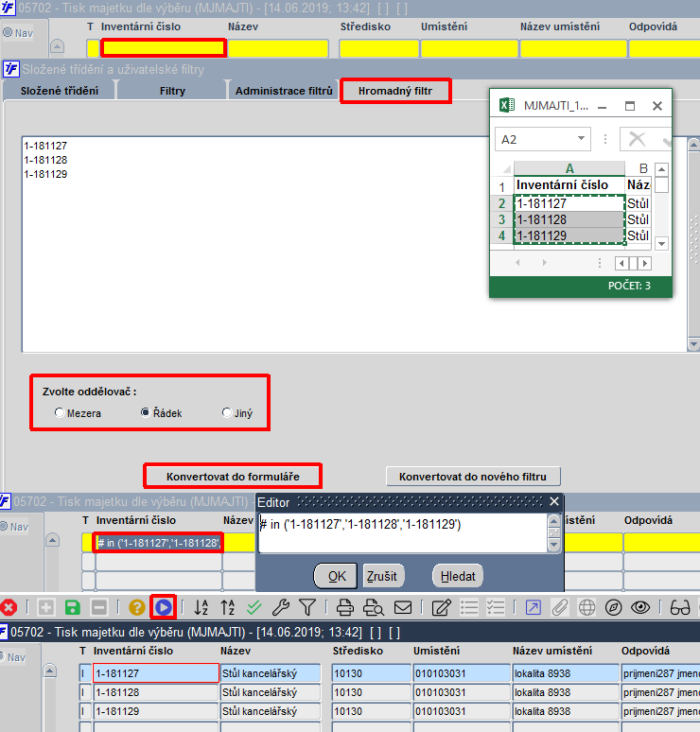700x732 pixels.
Task: Click Excel vertical scrollbar up arrow
Action: pos(661,169)
